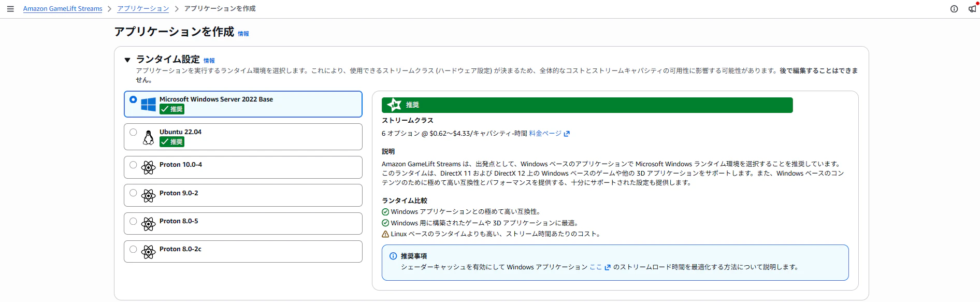Click アプリケーションを作成 breadcrumb text
This screenshot has width=980, height=302.
click(220, 9)
